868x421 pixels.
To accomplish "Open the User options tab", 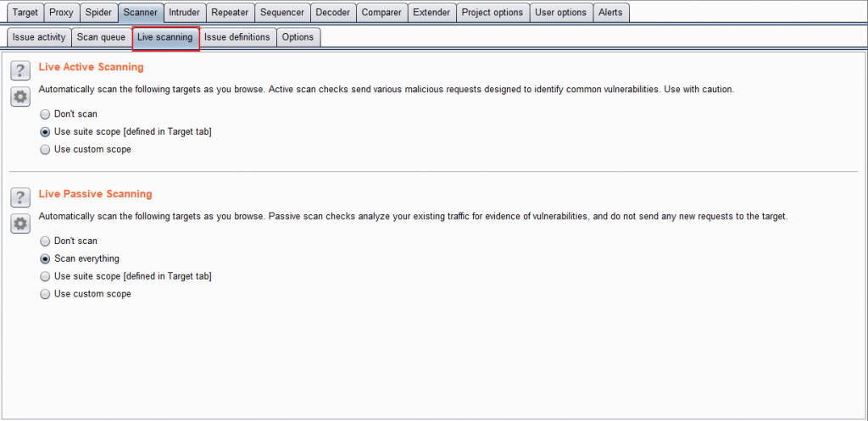I will (x=561, y=12).
